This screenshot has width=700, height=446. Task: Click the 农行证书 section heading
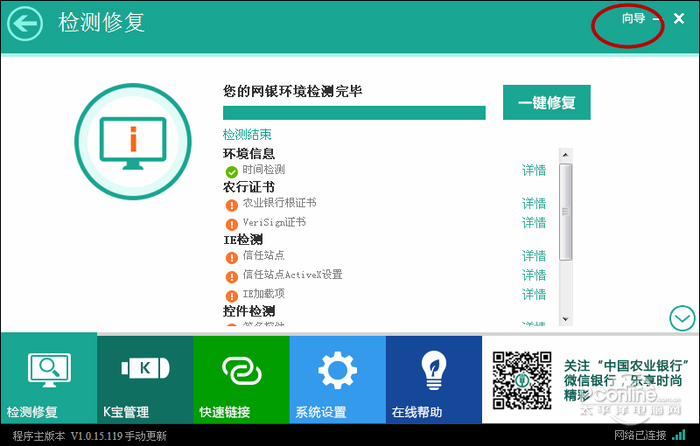click(x=249, y=187)
